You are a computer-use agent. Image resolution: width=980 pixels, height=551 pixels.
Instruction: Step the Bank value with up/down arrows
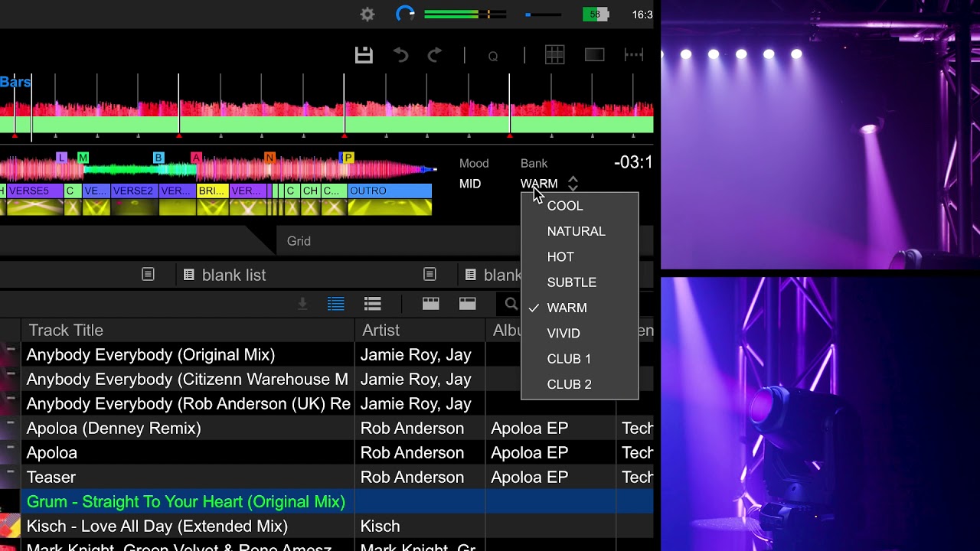573,184
